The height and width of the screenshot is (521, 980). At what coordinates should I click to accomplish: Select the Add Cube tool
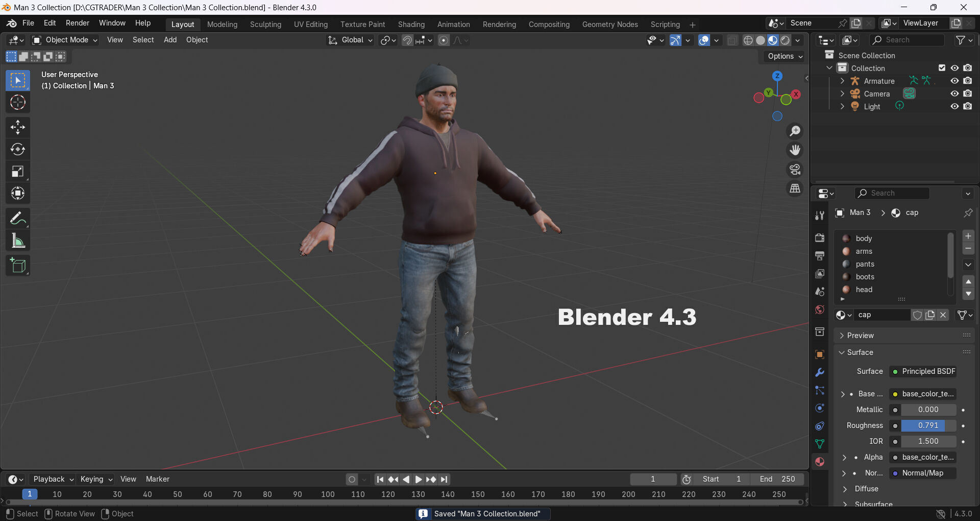click(x=18, y=266)
